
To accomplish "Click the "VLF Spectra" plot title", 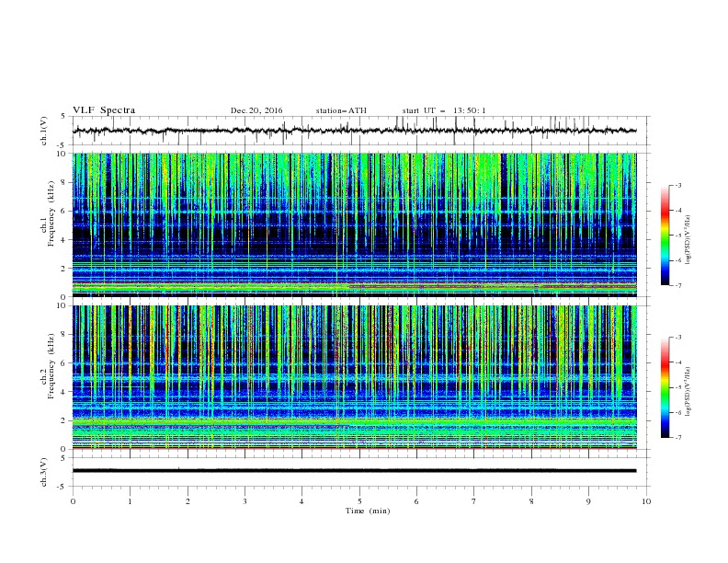I will 104,110.
